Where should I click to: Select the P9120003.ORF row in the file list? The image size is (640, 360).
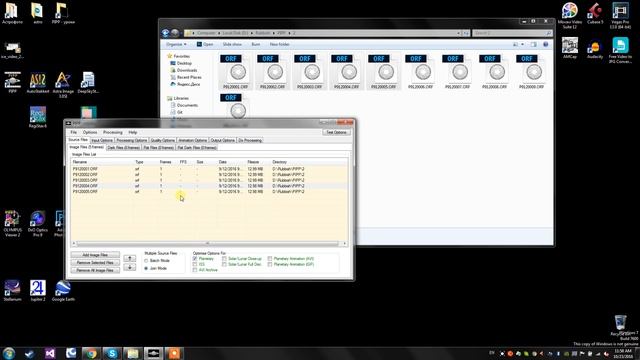point(210,180)
